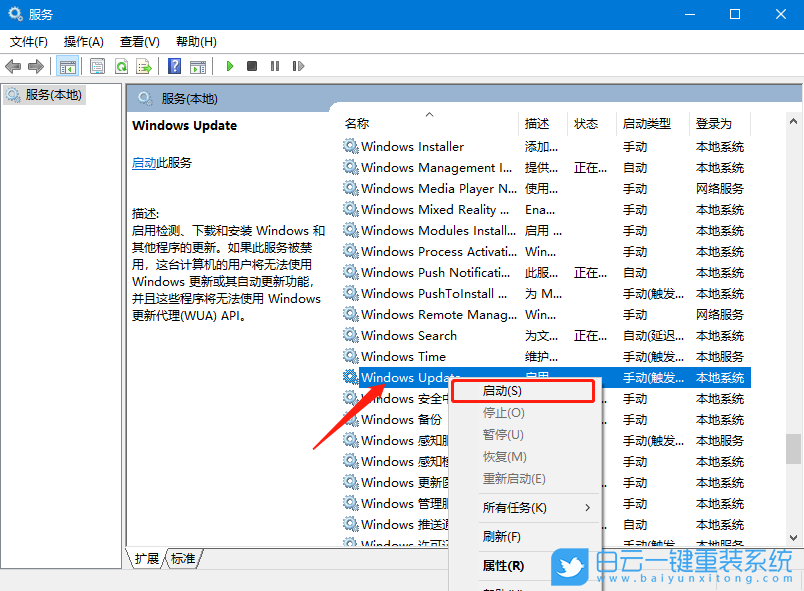Image resolution: width=804 pixels, height=591 pixels.
Task: Toggle the action pane visibility icon
Action: (x=199, y=66)
